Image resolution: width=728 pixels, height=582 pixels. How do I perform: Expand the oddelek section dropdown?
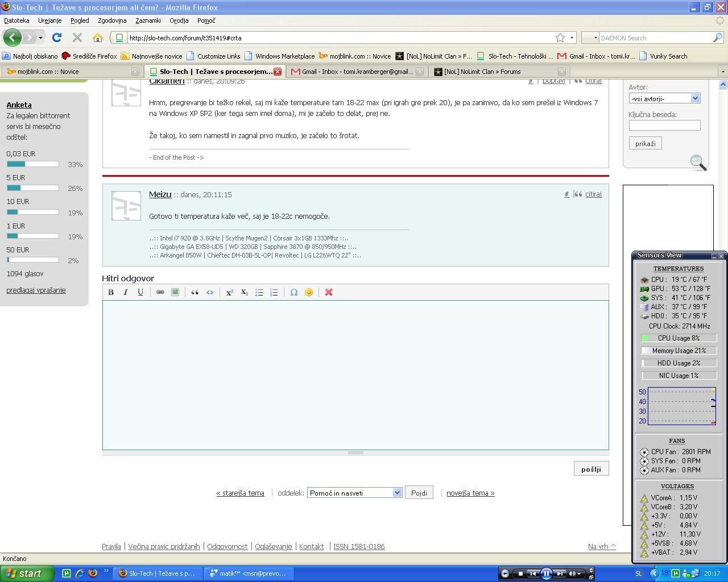397,493
